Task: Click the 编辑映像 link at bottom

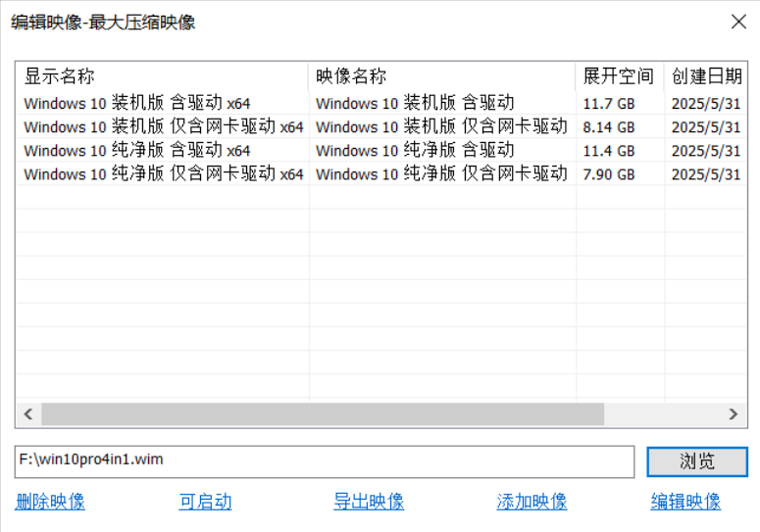Action: [x=685, y=502]
